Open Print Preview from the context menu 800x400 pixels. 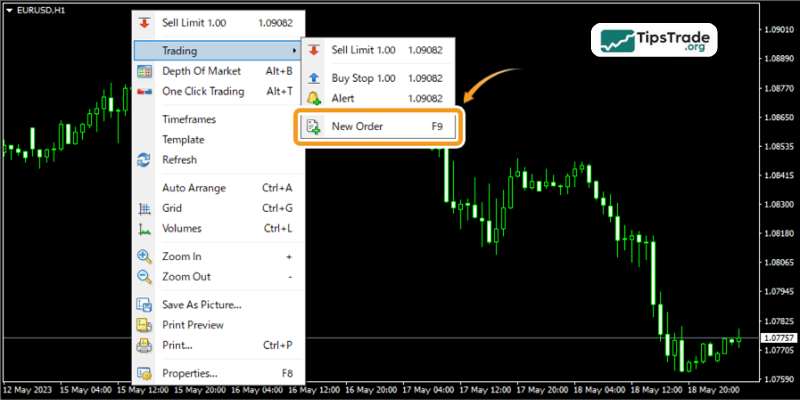(193, 325)
